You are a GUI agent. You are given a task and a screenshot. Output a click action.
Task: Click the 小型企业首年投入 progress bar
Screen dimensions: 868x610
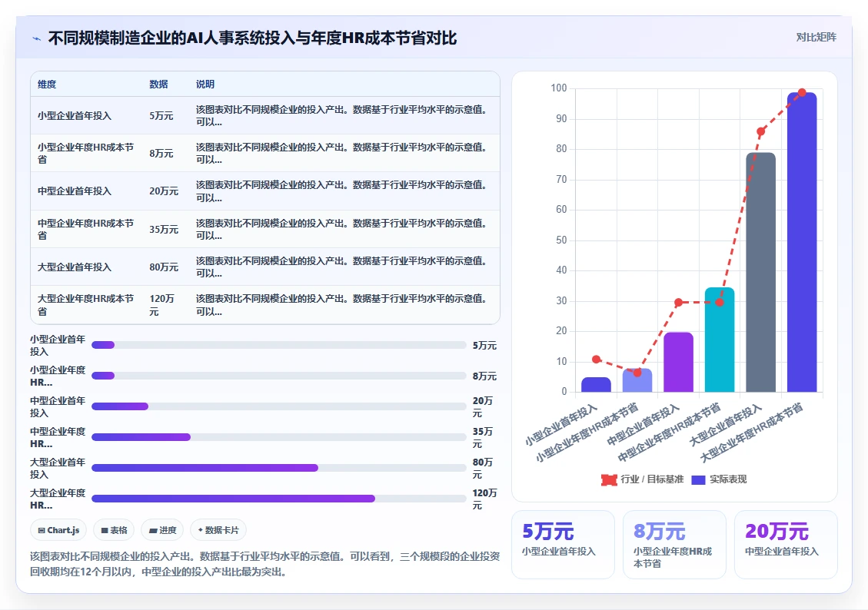point(279,345)
